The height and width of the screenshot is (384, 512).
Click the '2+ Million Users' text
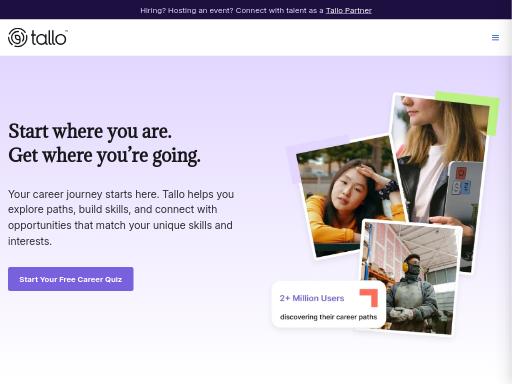(312, 298)
